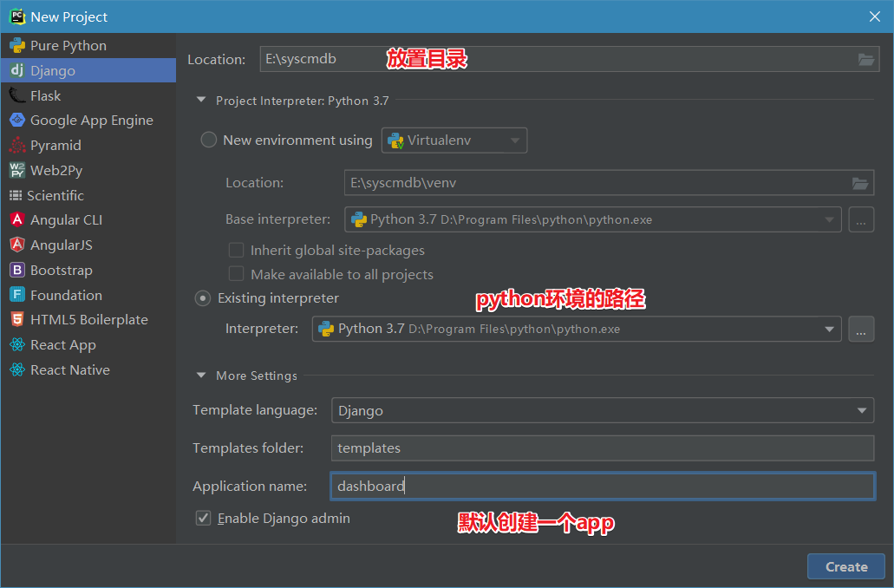Open Base interpreter dropdown
This screenshot has width=894, height=588.
593,219
